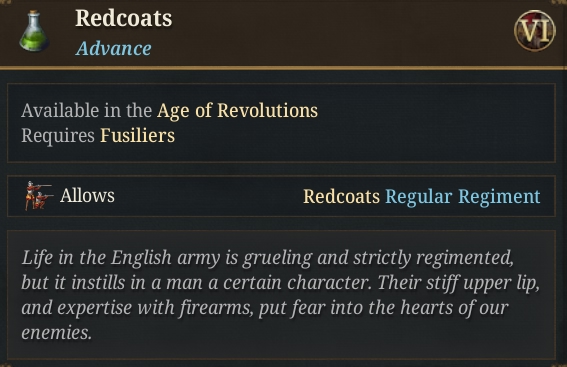Open the blue Advance category link
Viewport: 567px width, 367px height.
tap(114, 48)
